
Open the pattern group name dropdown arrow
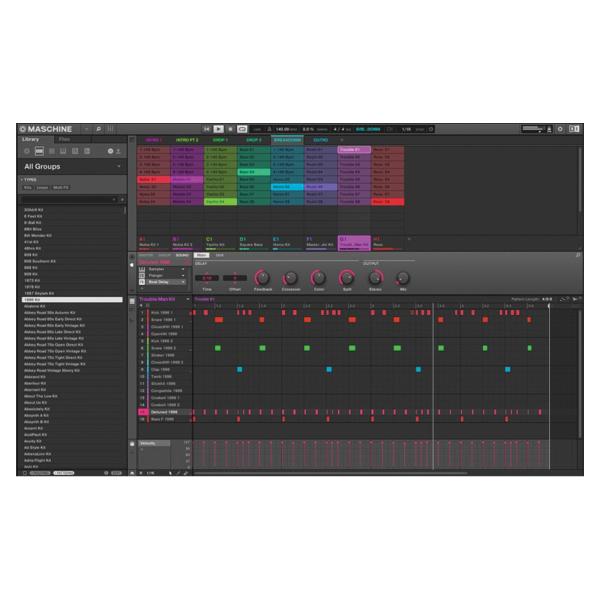[188, 299]
